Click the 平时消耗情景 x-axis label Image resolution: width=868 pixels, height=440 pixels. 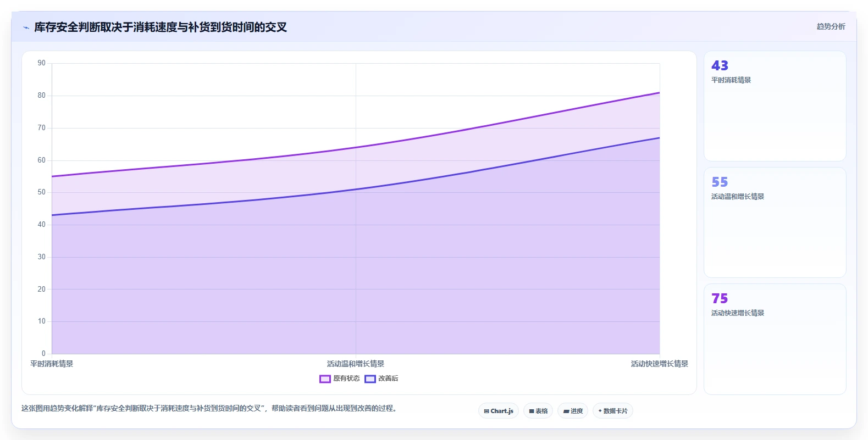click(52, 364)
